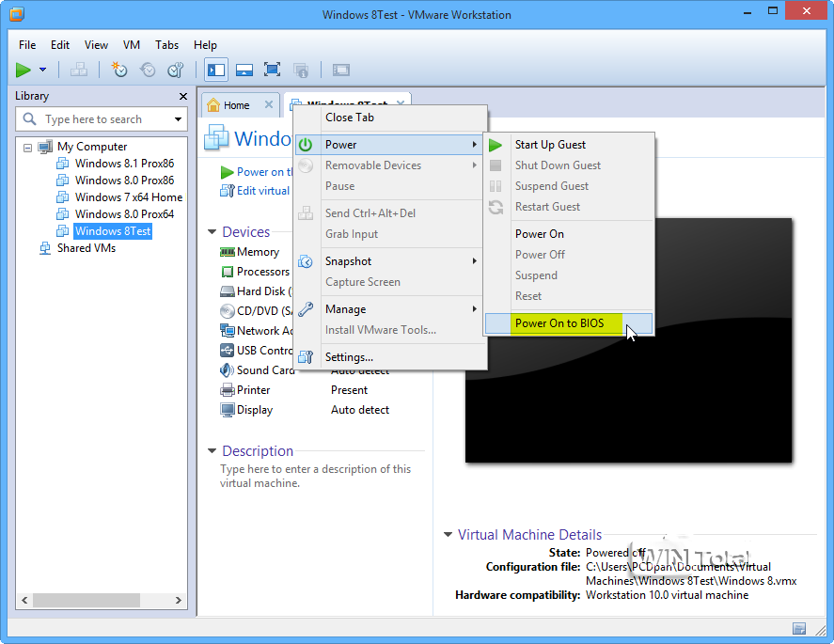Viewport: 834px width, 644px height.
Task: Click the status bar icon at bottom right
Action: tap(799, 628)
